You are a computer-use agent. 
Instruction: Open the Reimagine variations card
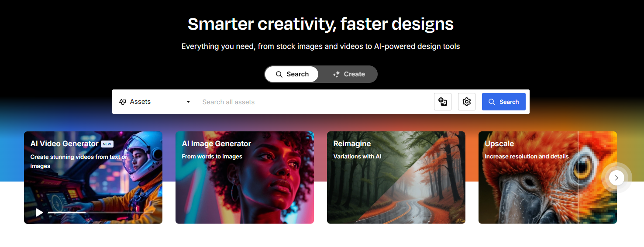click(396, 178)
